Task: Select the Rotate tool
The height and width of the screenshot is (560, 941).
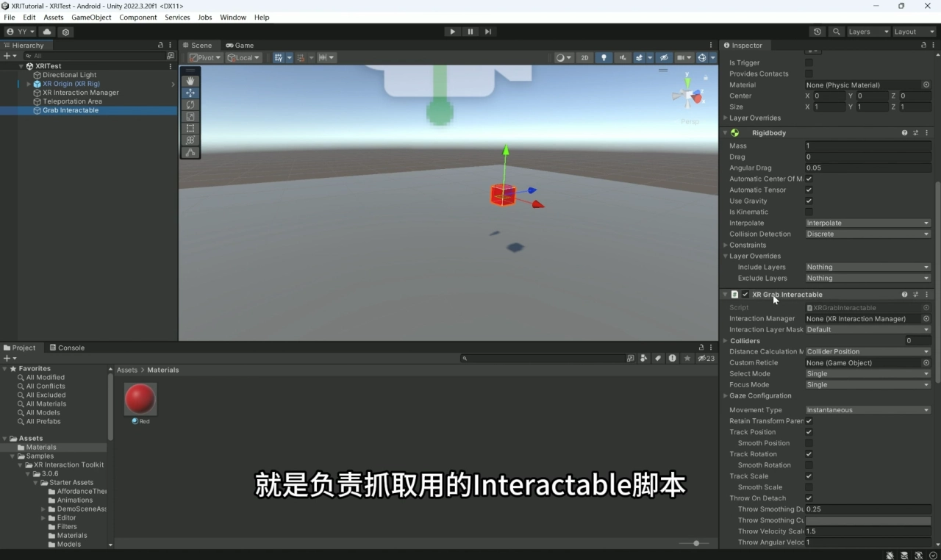Action: click(x=190, y=104)
